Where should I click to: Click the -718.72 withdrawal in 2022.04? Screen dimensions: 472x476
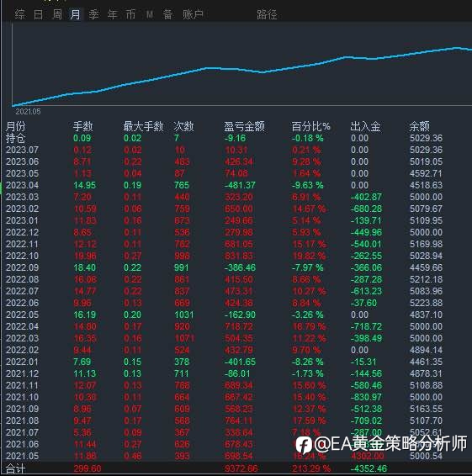(x=366, y=326)
